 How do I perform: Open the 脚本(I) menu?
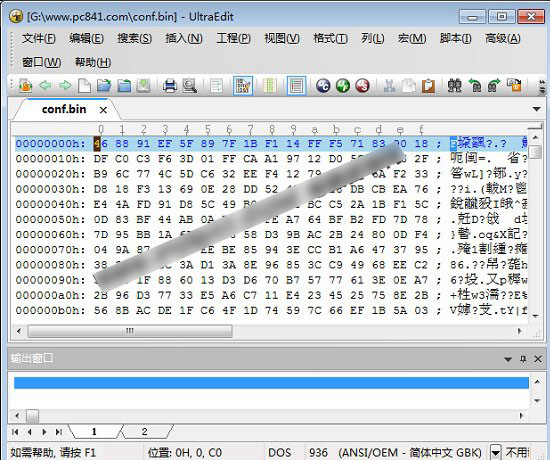point(455,38)
